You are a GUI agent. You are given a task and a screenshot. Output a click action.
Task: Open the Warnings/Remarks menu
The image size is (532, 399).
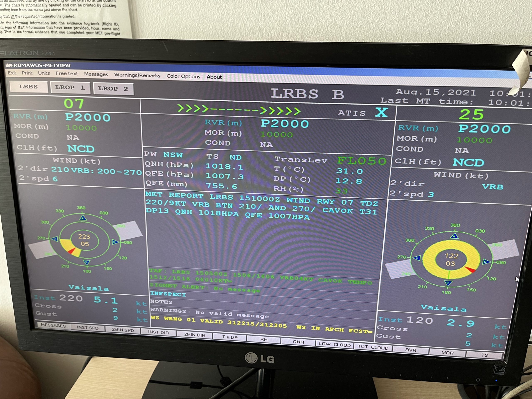point(137,75)
